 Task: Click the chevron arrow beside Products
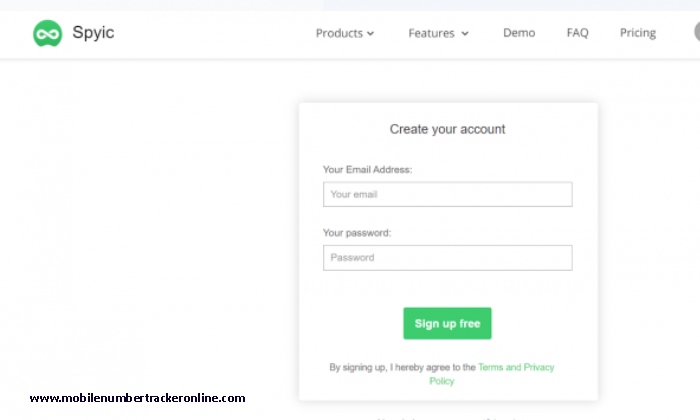(x=371, y=34)
